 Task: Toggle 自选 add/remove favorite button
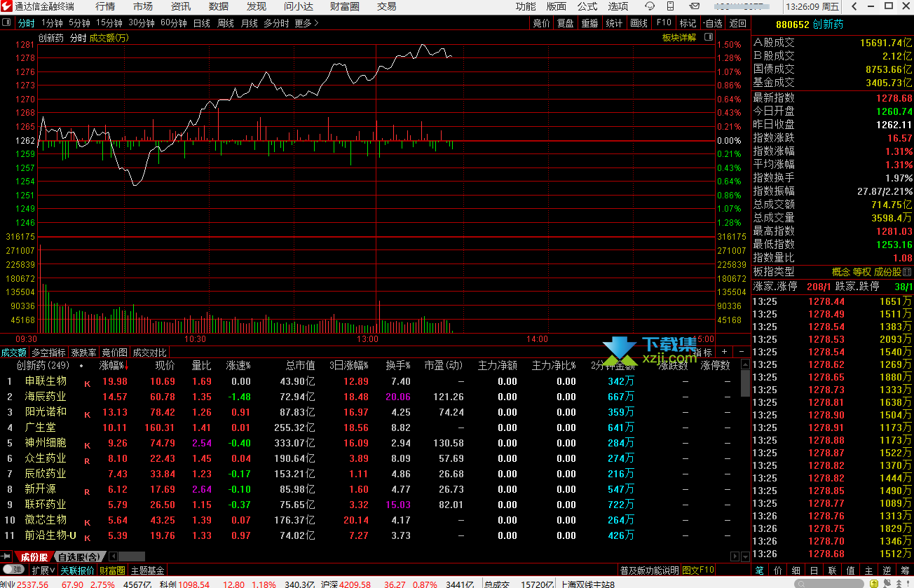click(x=713, y=23)
